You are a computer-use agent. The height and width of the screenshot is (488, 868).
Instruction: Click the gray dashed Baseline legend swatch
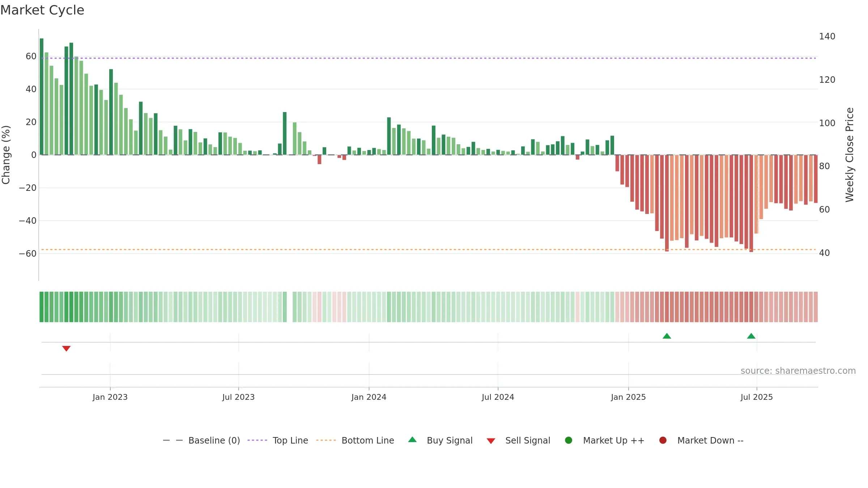tap(173, 440)
